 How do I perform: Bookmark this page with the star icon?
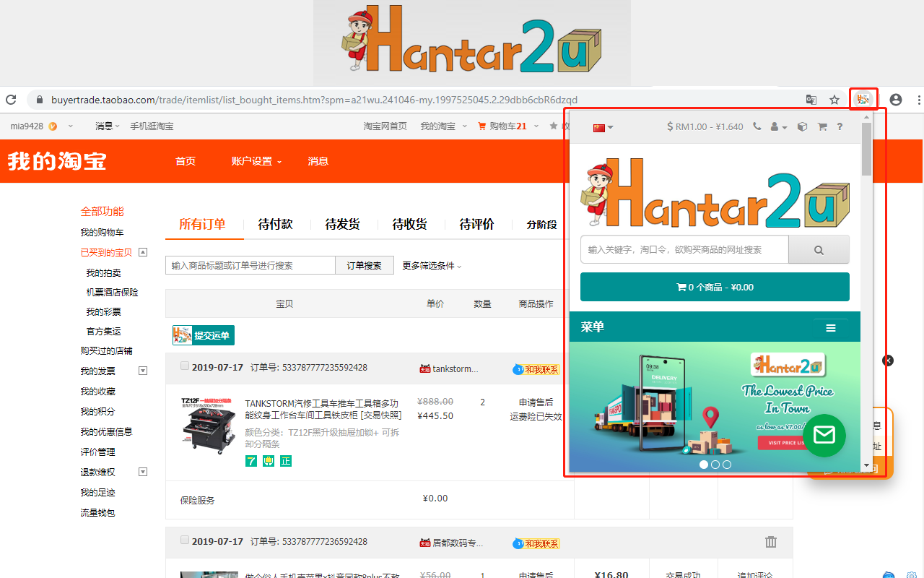click(x=834, y=100)
